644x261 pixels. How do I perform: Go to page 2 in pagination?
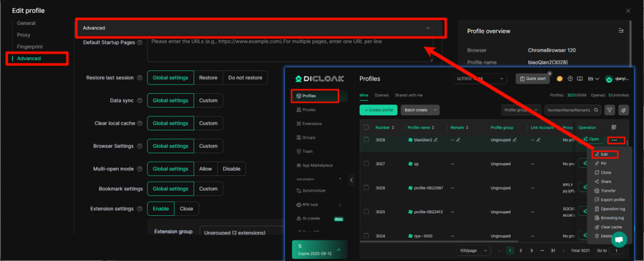[521, 250]
